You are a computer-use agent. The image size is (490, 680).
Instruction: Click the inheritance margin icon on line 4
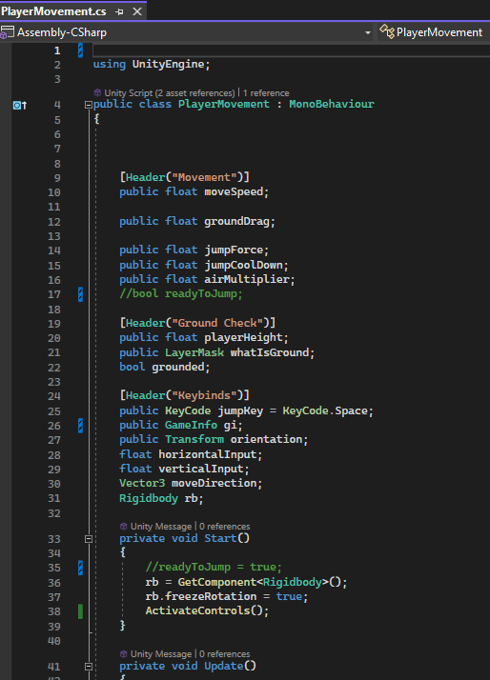tap(20, 105)
